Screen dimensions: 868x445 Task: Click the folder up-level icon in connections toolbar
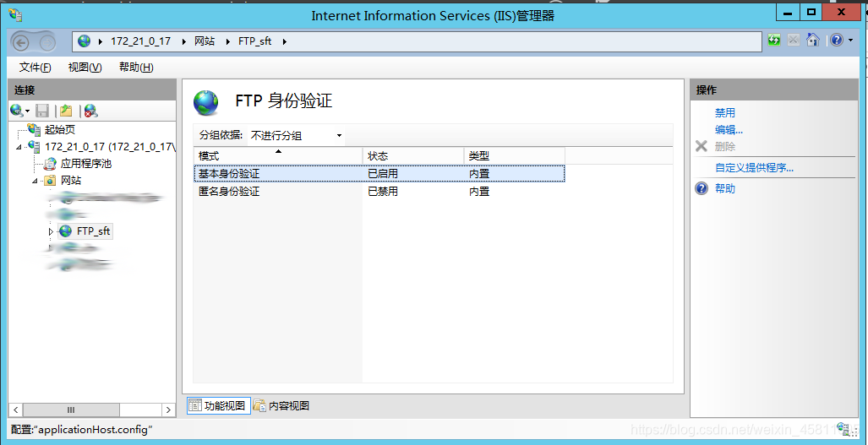click(x=66, y=111)
